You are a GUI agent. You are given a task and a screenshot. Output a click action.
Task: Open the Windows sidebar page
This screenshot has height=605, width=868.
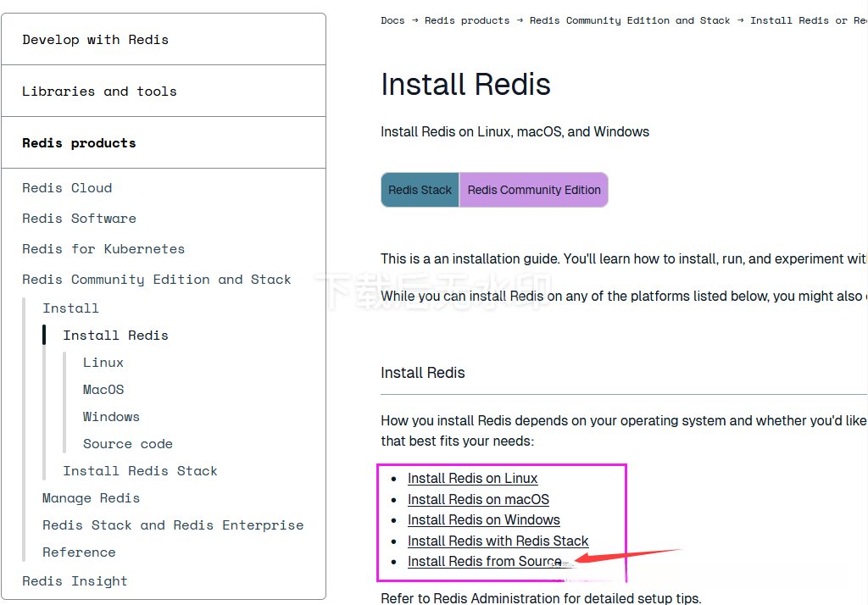point(111,417)
